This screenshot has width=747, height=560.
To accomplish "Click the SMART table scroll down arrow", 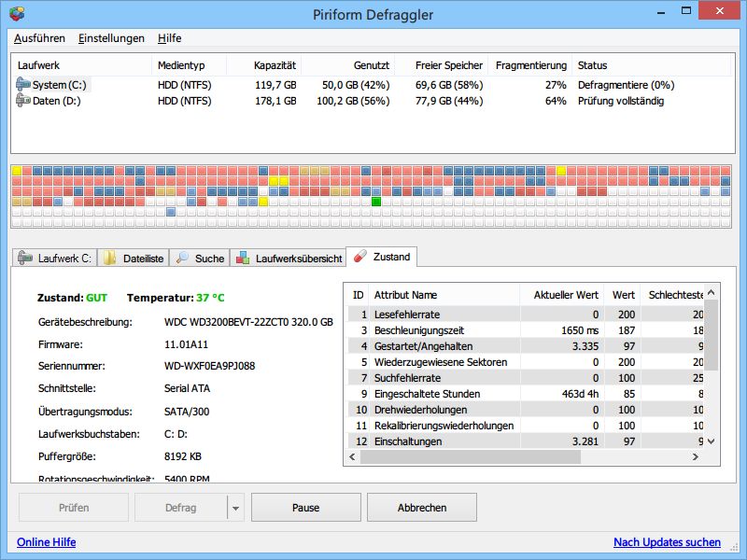I will [712, 441].
